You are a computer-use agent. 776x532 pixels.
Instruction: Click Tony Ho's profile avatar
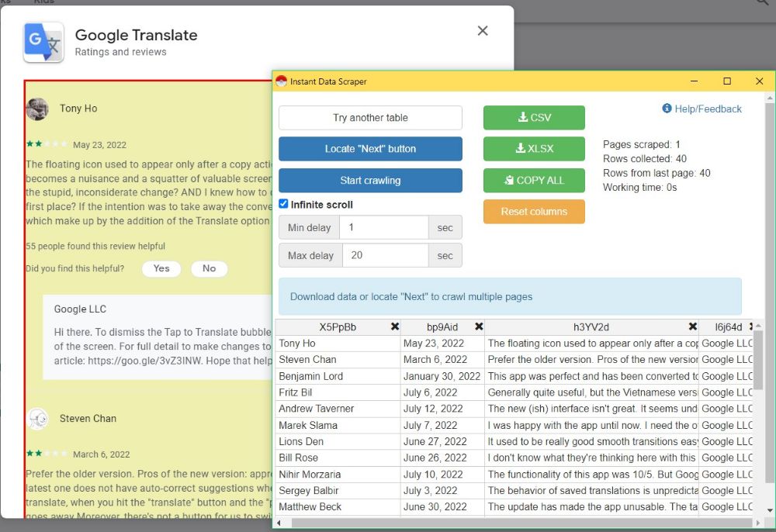37,109
